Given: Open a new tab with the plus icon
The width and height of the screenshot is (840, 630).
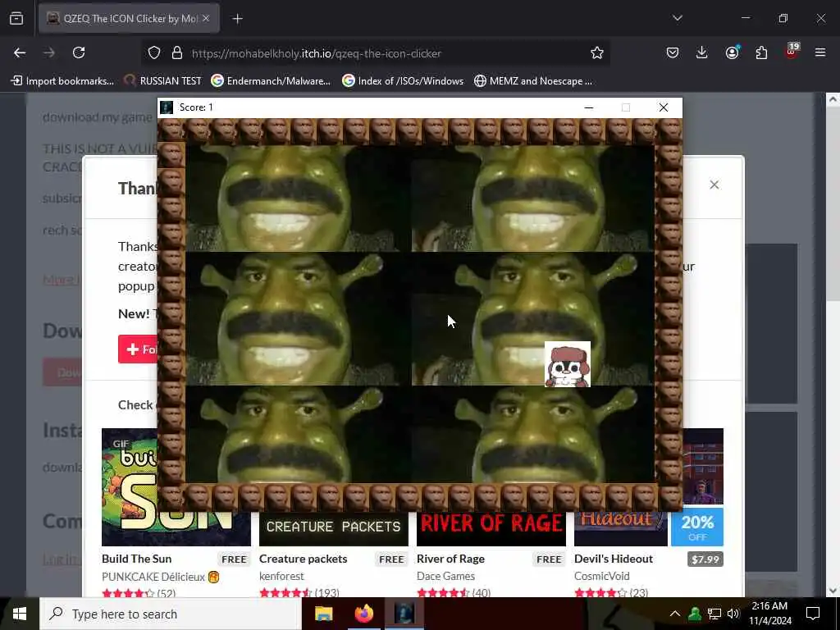Looking at the screenshot, I should (x=237, y=19).
